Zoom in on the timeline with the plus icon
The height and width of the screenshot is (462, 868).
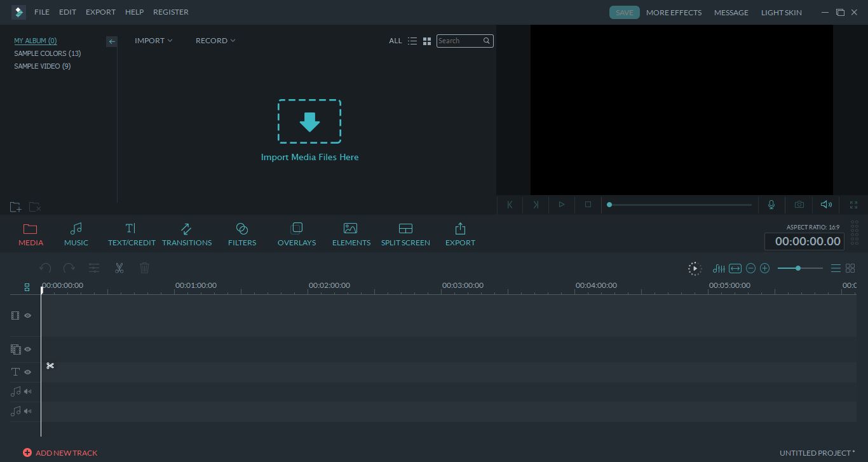(x=764, y=268)
